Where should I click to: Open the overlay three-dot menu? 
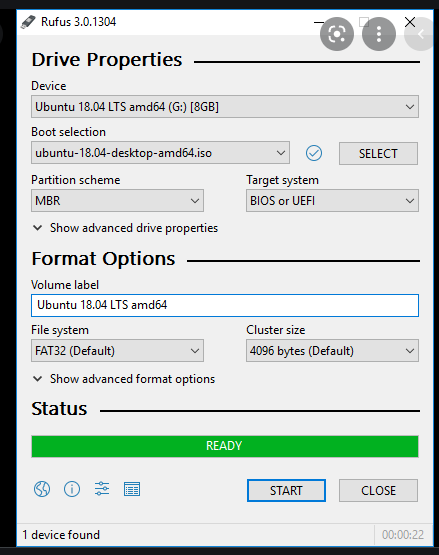[379, 34]
